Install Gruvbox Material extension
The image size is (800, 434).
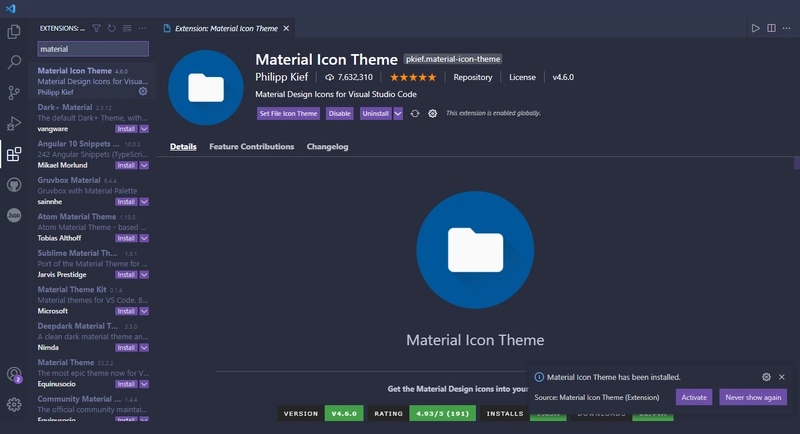126,202
